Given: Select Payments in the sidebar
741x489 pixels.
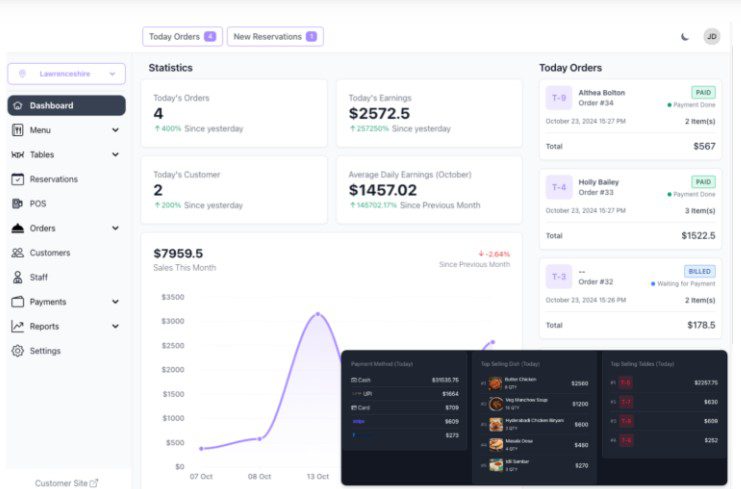Looking at the screenshot, I should [x=48, y=302].
